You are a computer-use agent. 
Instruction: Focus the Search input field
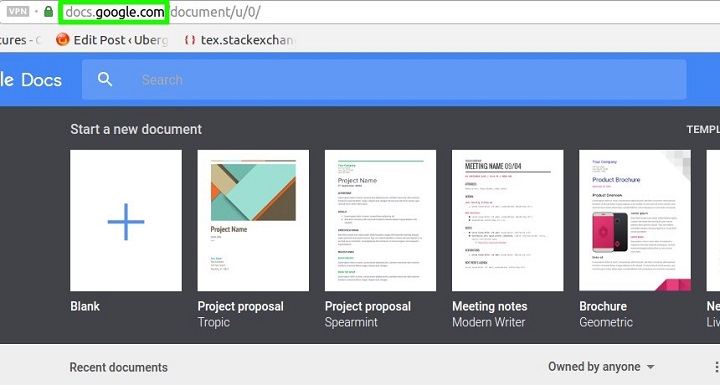(x=384, y=79)
